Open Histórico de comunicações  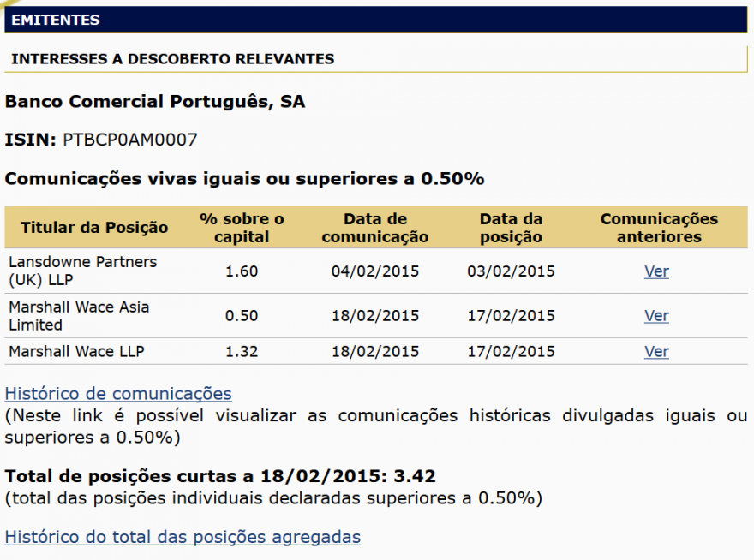[x=117, y=394]
